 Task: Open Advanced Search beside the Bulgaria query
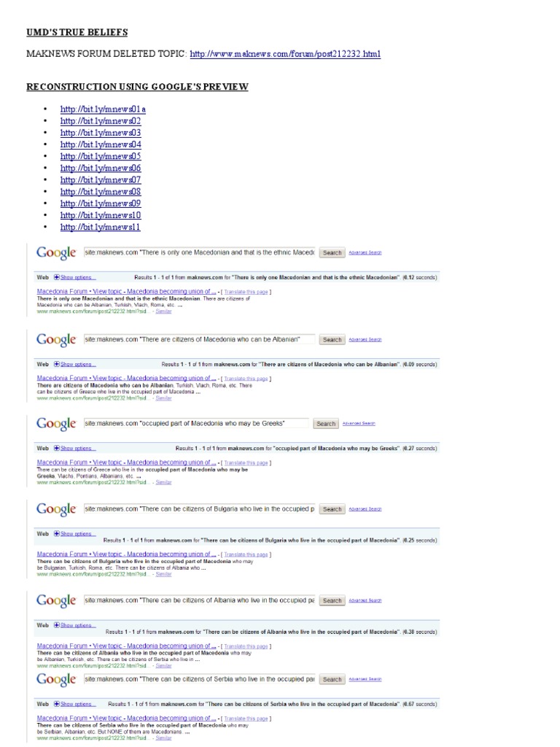[x=365, y=509]
